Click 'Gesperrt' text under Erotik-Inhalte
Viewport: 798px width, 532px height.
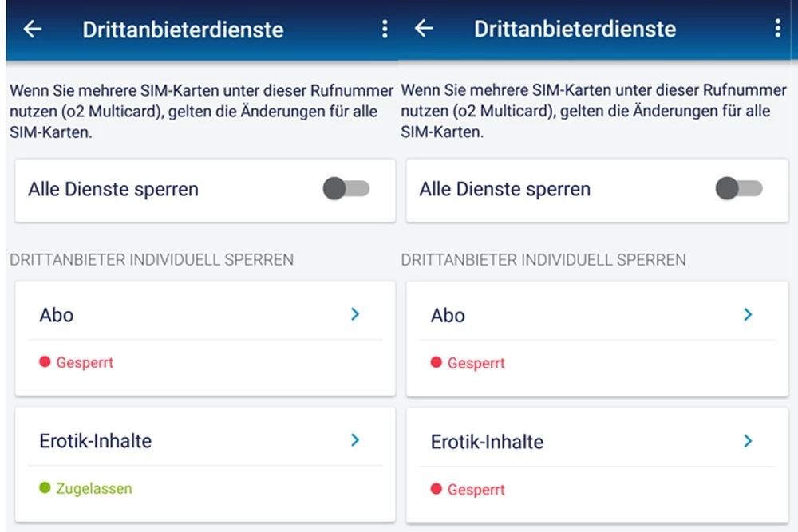[x=476, y=489]
